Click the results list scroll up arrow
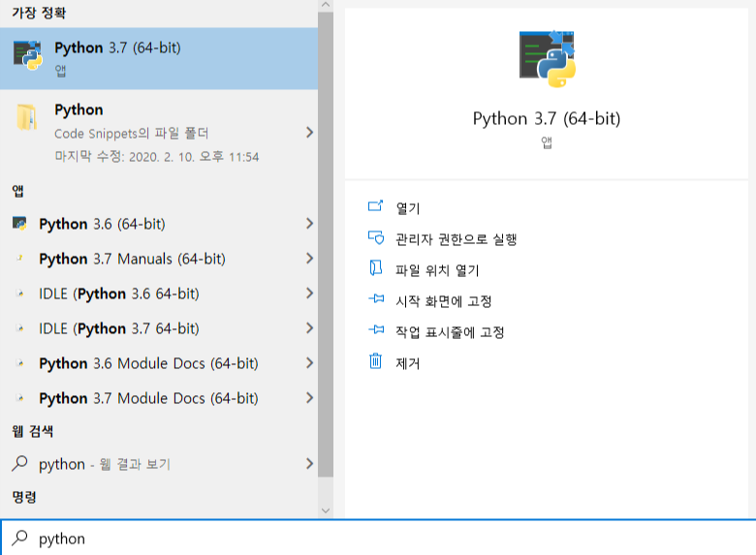The height and width of the screenshot is (555, 756). [x=326, y=5]
